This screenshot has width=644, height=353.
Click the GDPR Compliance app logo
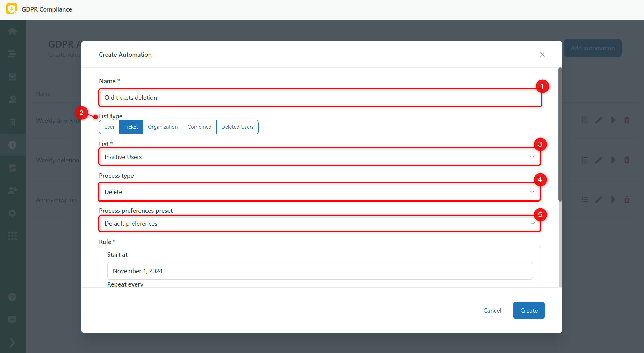(x=12, y=9)
